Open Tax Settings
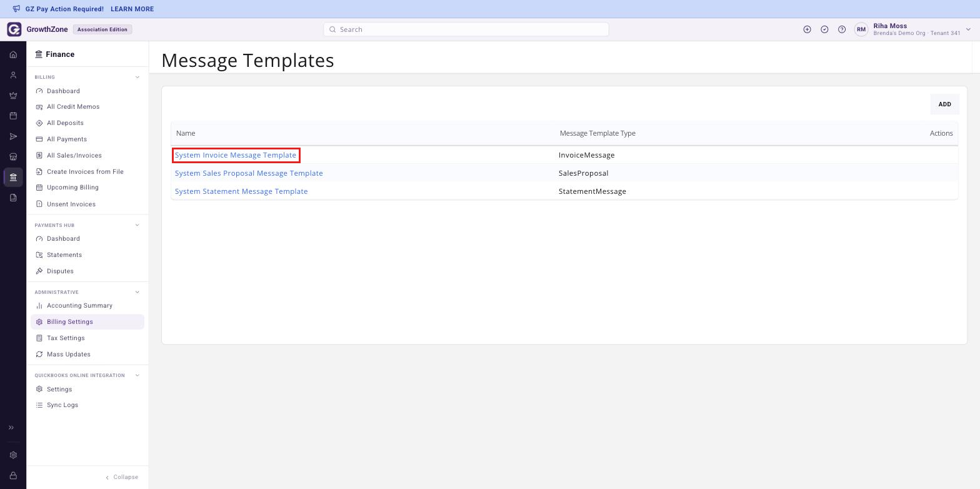 [x=66, y=338]
